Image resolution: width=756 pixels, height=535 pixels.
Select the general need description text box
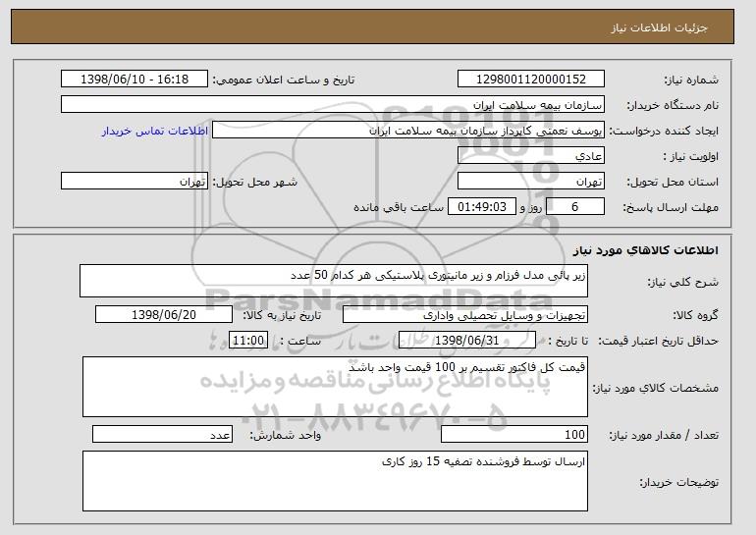pos(334,281)
